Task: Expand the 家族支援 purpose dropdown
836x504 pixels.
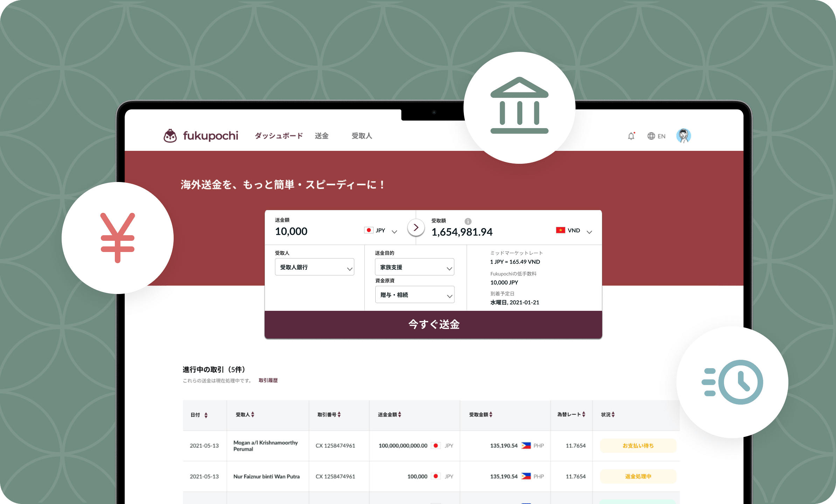Action: pyautogui.click(x=414, y=267)
